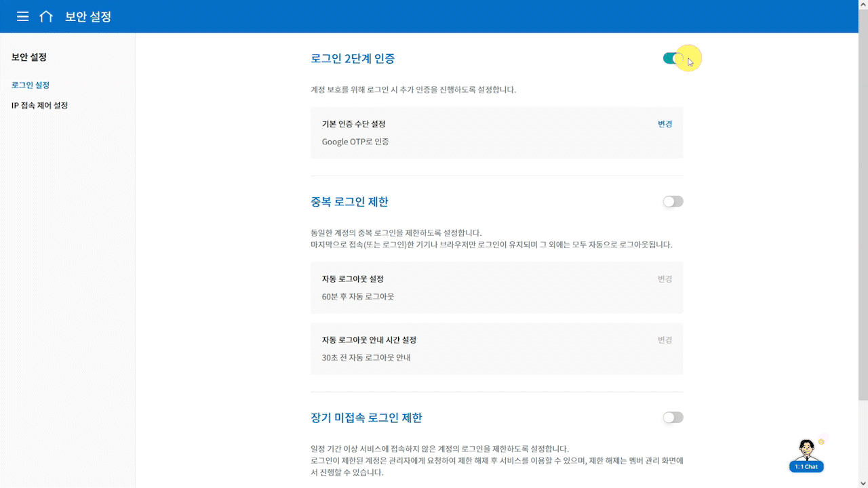Go to home via house icon

pyautogui.click(x=46, y=16)
